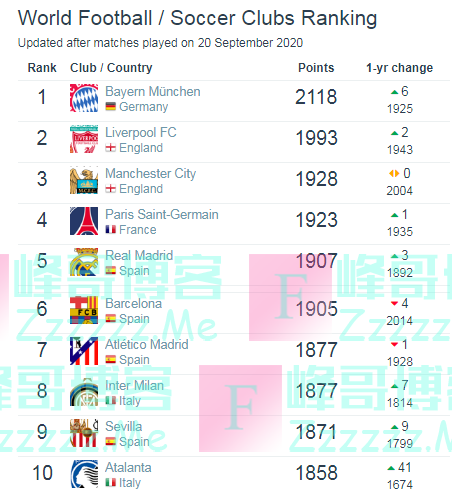Viewport: 452px width, 495px height.
Task: Click the Barcelona FCB crest
Action: click(x=84, y=310)
